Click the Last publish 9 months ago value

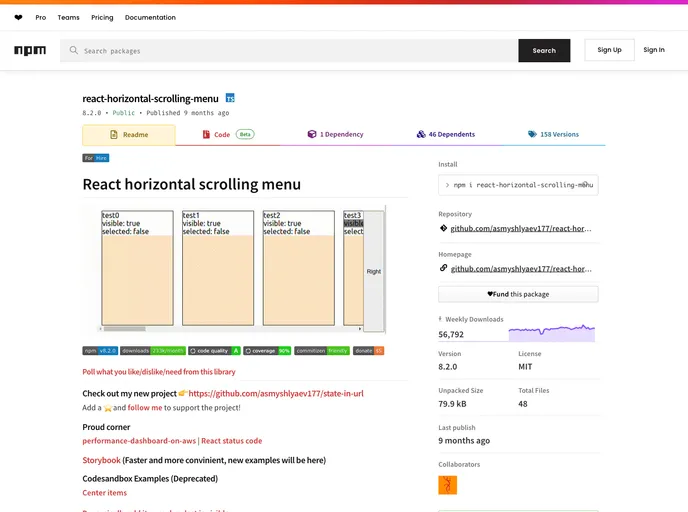(x=464, y=440)
